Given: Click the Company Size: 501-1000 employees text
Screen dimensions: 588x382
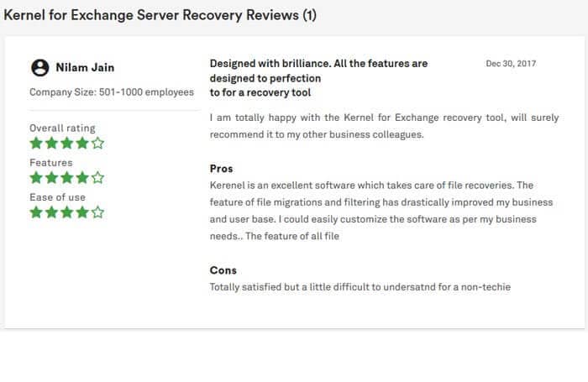Looking at the screenshot, I should [x=112, y=92].
